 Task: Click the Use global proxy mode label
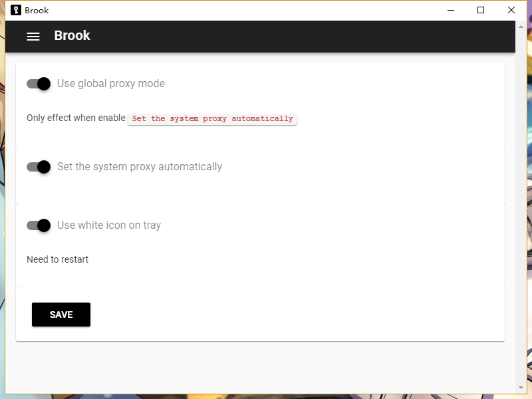point(110,83)
